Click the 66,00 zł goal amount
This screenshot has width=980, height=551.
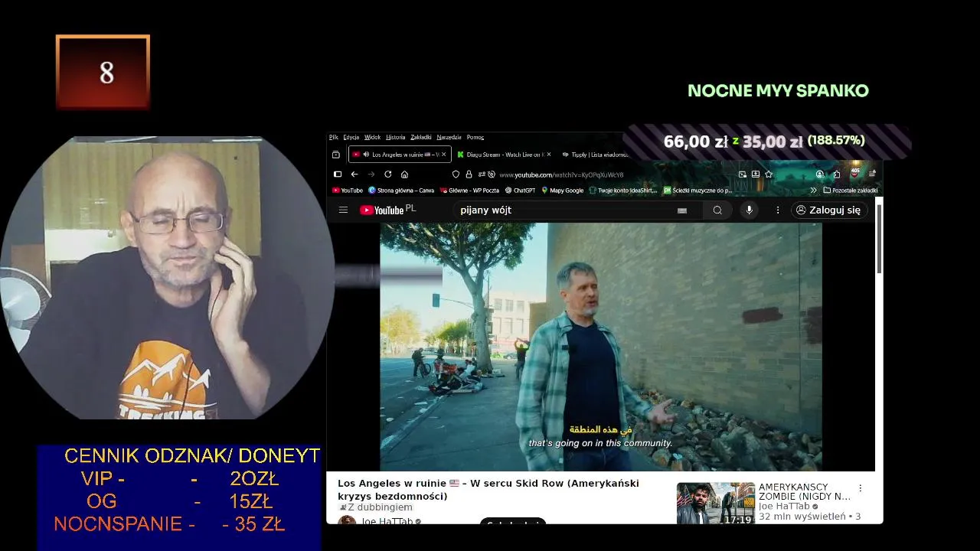click(x=695, y=142)
